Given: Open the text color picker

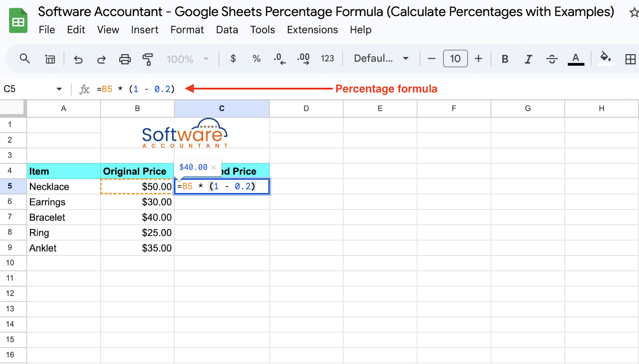Looking at the screenshot, I should 576,59.
